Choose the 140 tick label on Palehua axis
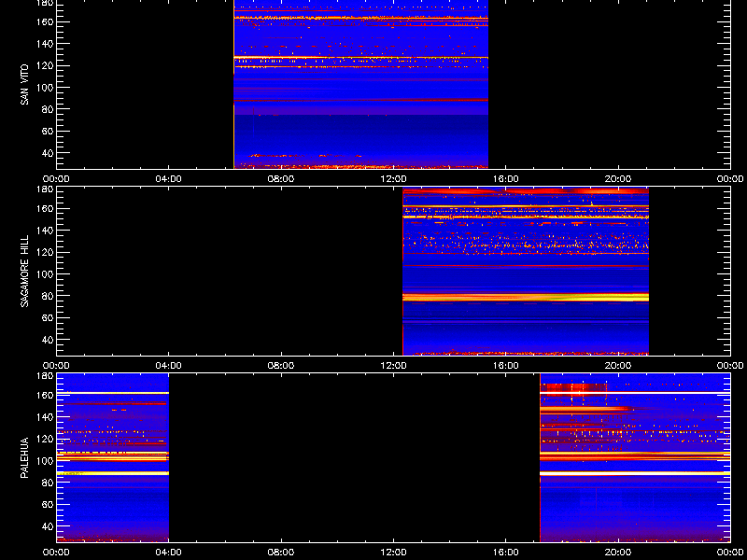Image resolution: width=747 pixels, height=560 pixels. [x=47, y=417]
